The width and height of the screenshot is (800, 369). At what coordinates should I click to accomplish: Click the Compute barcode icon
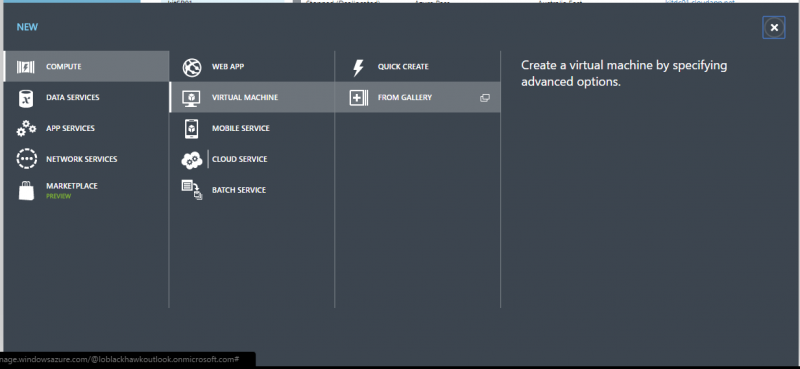(26, 67)
